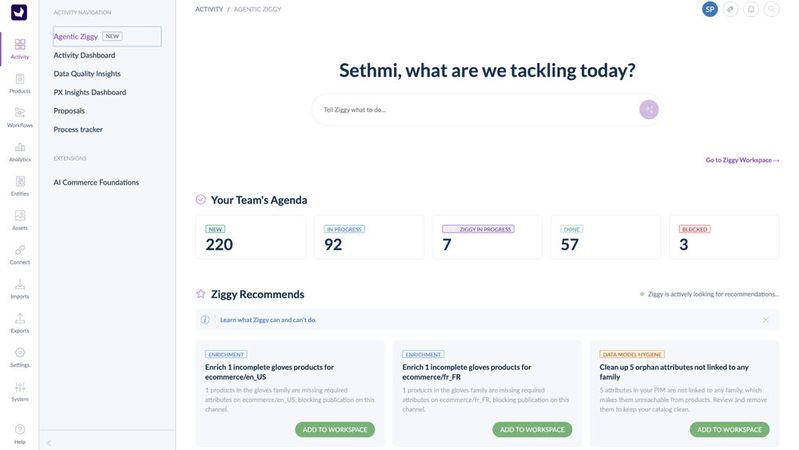Click the 'Enrich 1 incomplete gloves products for ecommerce/fr_FR' title
799x450 pixels.
pos(467,372)
